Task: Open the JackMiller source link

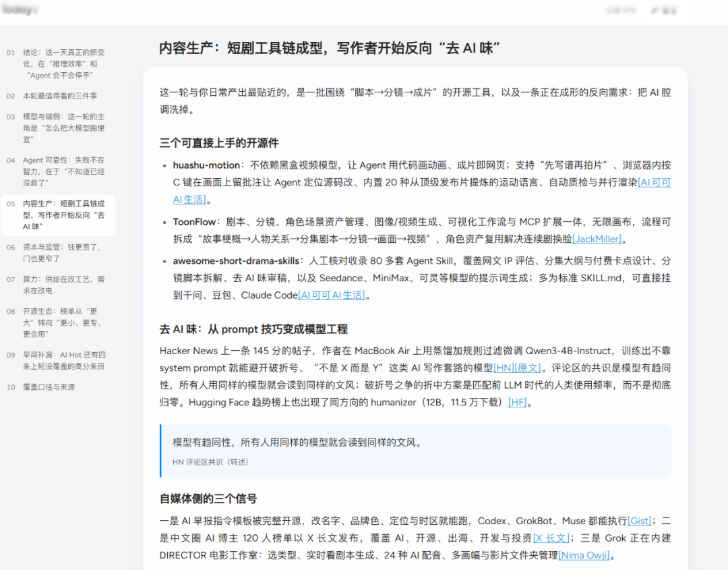Action: (597, 239)
